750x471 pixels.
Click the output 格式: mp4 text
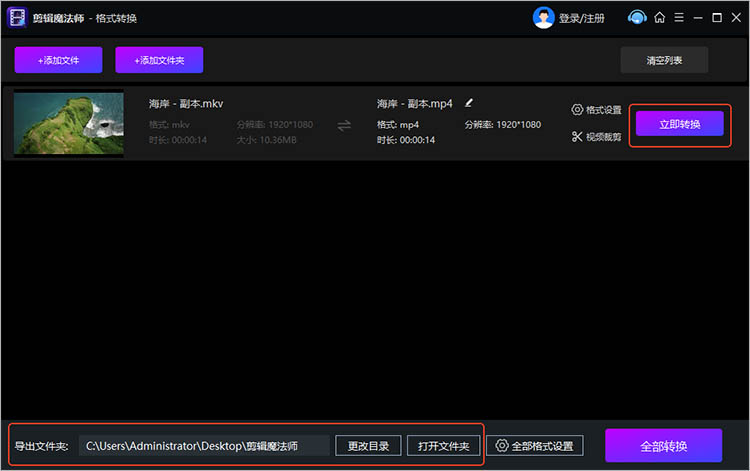click(398, 125)
